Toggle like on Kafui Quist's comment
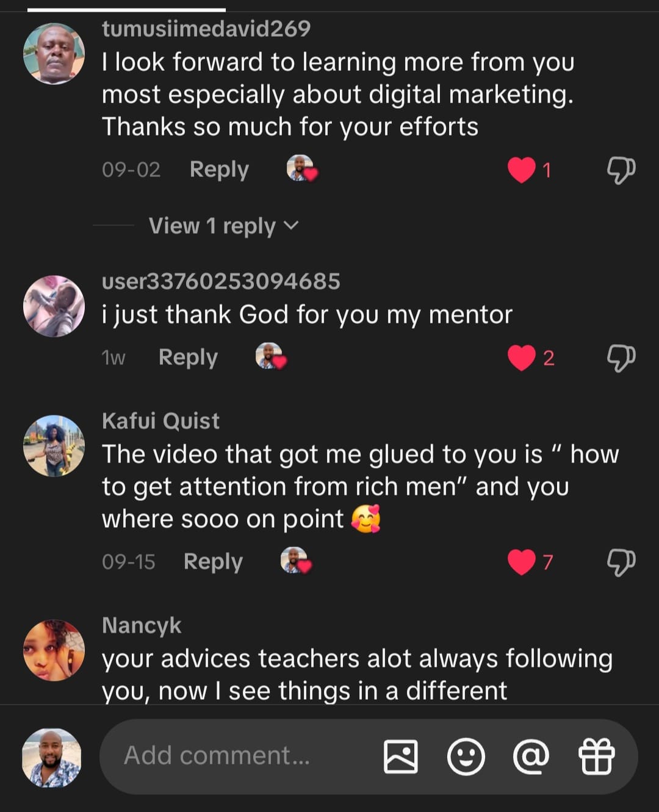Image resolution: width=659 pixels, height=812 pixels. pyautogui.click(x=522, y=562)
